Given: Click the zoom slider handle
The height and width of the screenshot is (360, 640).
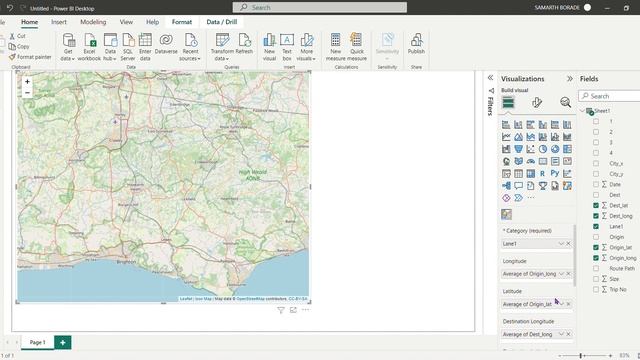Looking at the screenshot, I should [580, 356].
